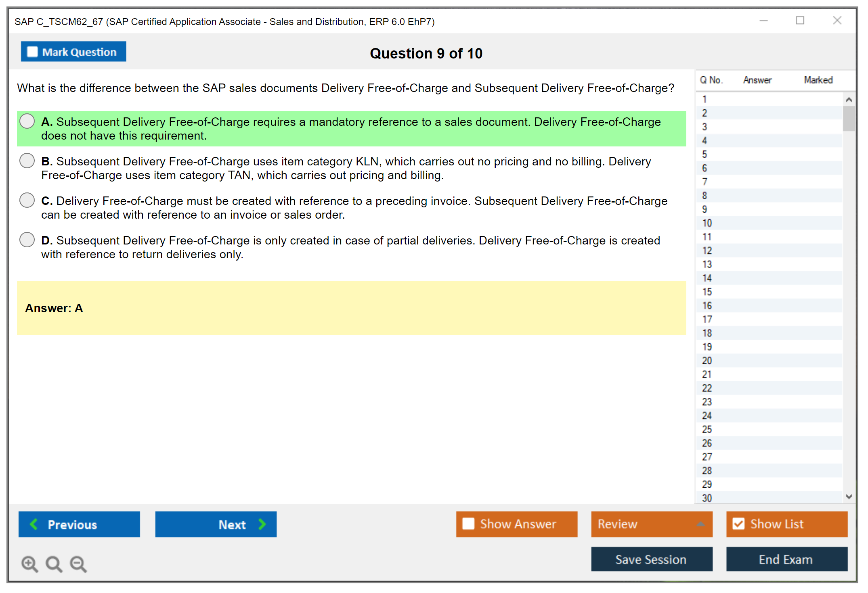This screenshot has width=868, height=593.
Task: Click the Save Session button
Action: coord(651,559)
